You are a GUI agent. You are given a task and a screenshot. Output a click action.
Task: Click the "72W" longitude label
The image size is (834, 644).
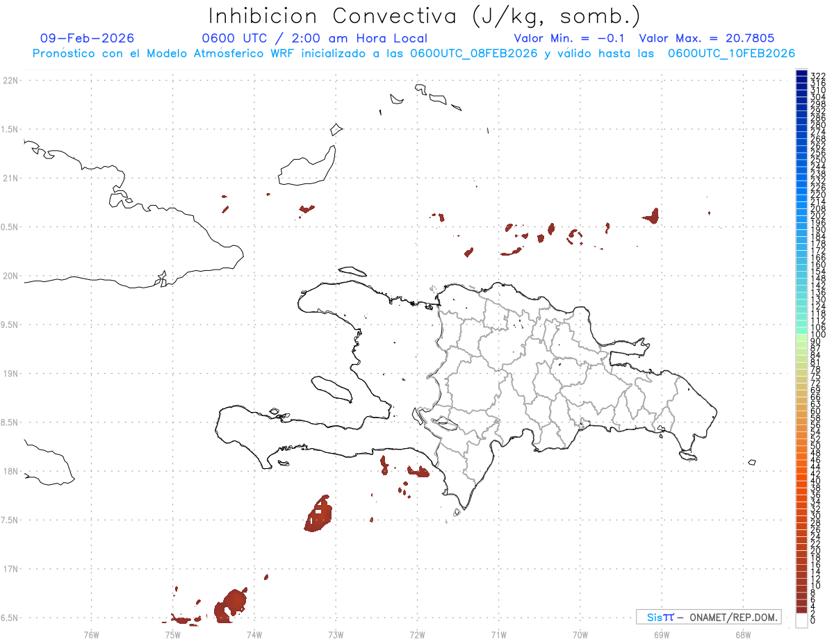tap(417, 634)
